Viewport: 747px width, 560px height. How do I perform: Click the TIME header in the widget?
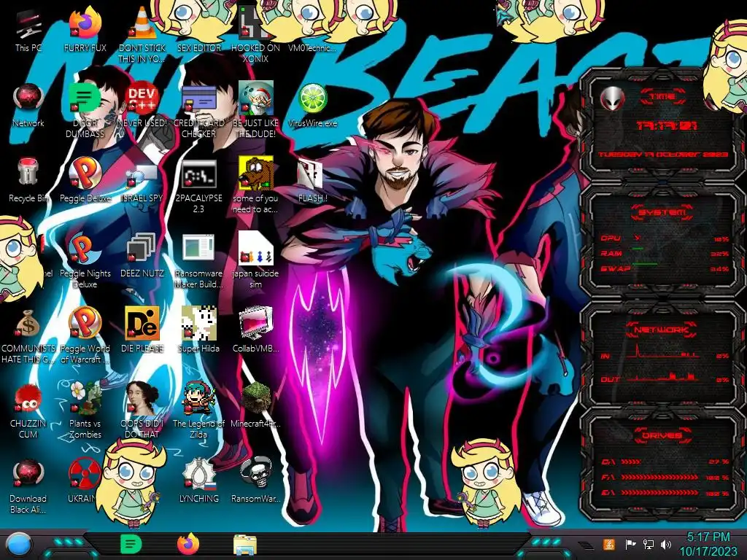click(x=662, y=97)
